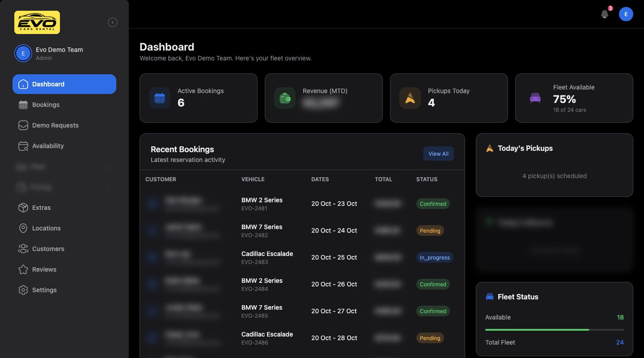Click the Pending status of EVO-2486
Screen dimensions: 644x358
430,338
